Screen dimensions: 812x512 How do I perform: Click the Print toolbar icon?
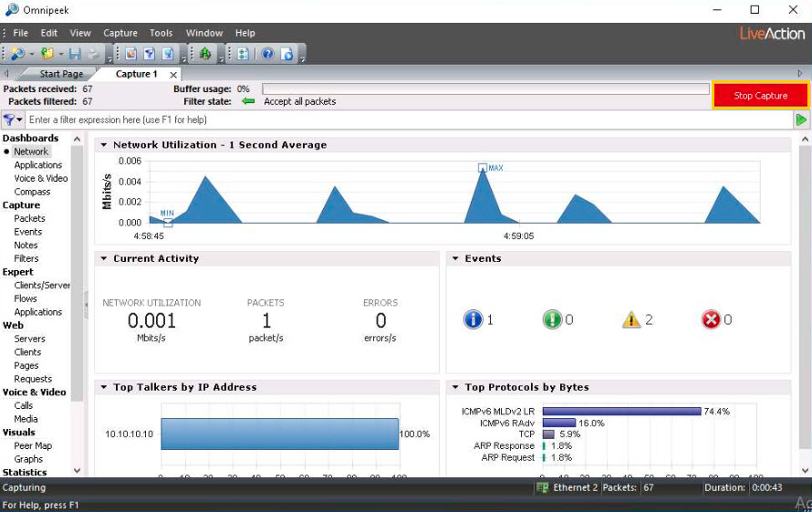click(93, 53)
